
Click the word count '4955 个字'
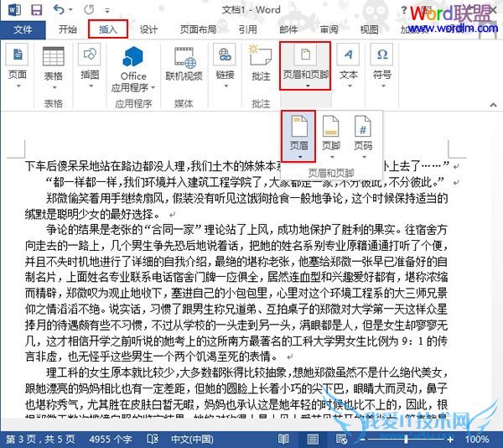(x=111, y=439)
